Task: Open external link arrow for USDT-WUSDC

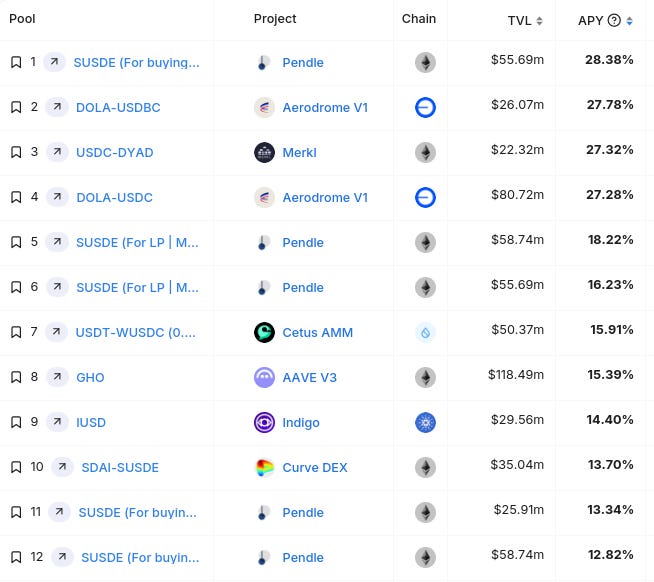Action: (x=56, y=332)
